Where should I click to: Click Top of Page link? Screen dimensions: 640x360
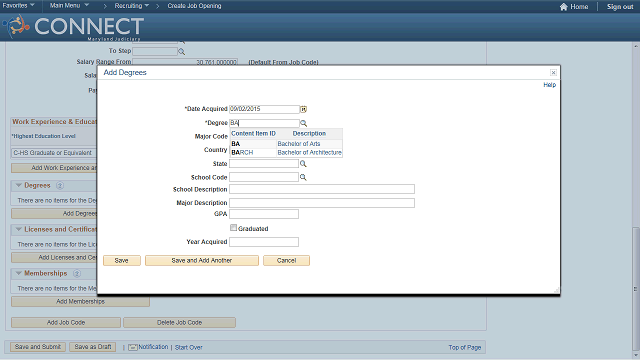(464, 347)
